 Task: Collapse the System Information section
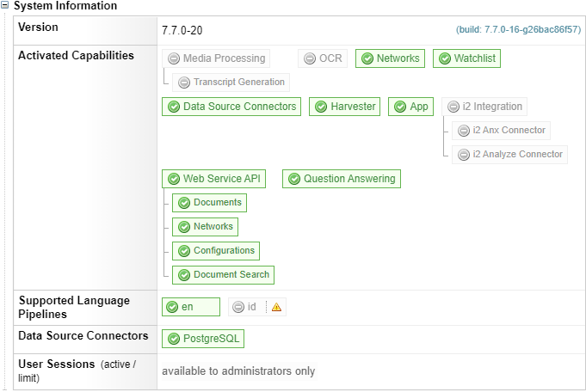(x=5, y=6)
